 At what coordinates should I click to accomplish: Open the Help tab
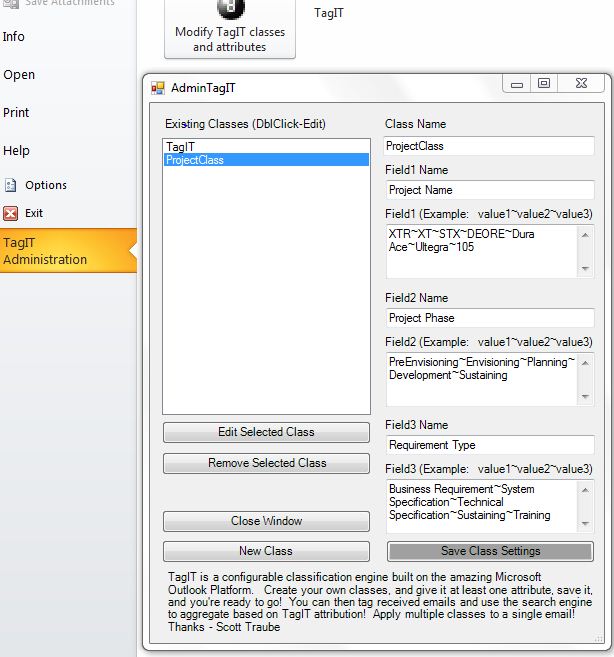[16, 150]
